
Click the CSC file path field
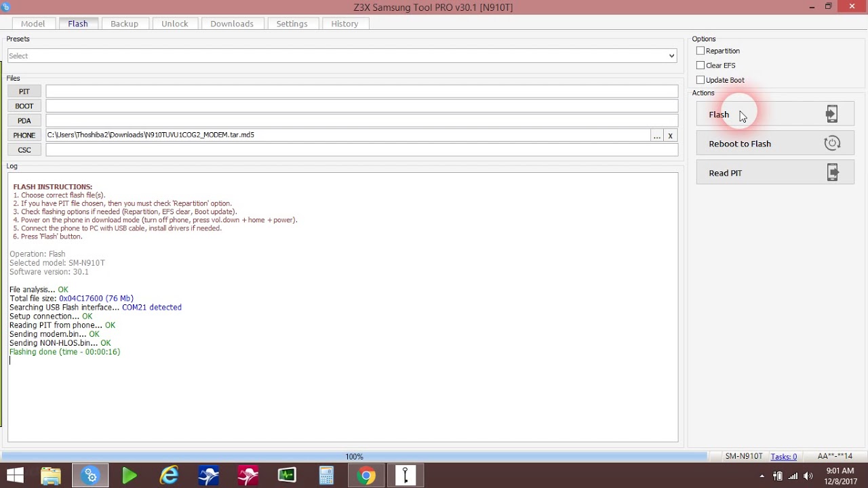coord(361,150)
